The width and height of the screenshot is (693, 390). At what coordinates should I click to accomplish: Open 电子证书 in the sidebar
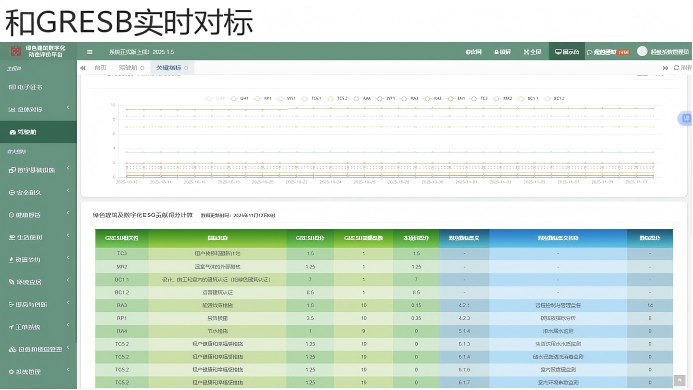(38, 87)
